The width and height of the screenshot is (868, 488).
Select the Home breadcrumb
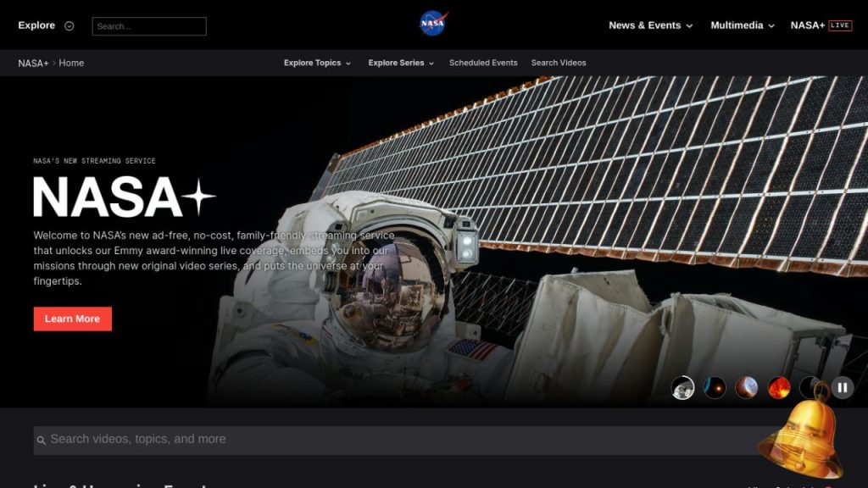point(71,63)
